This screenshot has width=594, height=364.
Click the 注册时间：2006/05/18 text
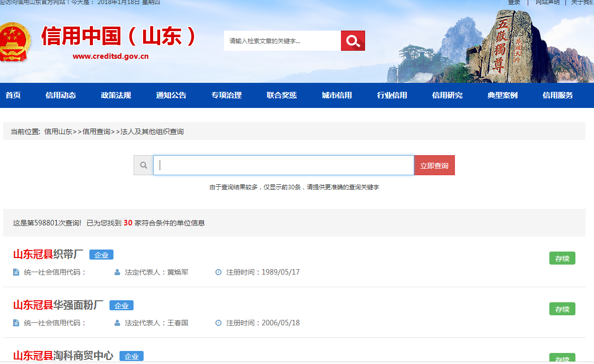pos(263,323)
